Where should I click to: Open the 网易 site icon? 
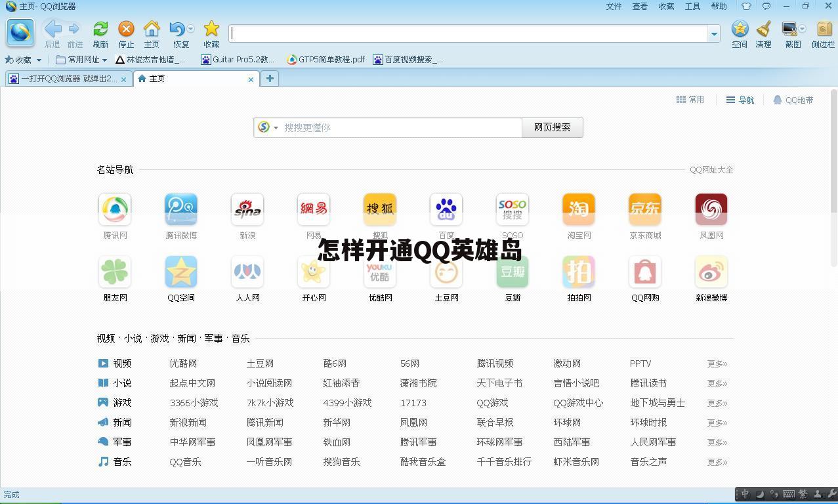pyautogui.click(x=314, y=209)
